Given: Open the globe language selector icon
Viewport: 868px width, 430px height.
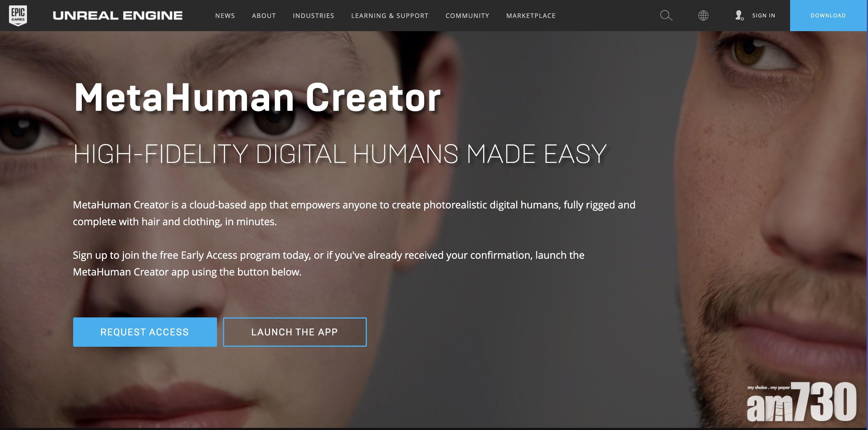Looking at the screenshot, I should 703,16.
